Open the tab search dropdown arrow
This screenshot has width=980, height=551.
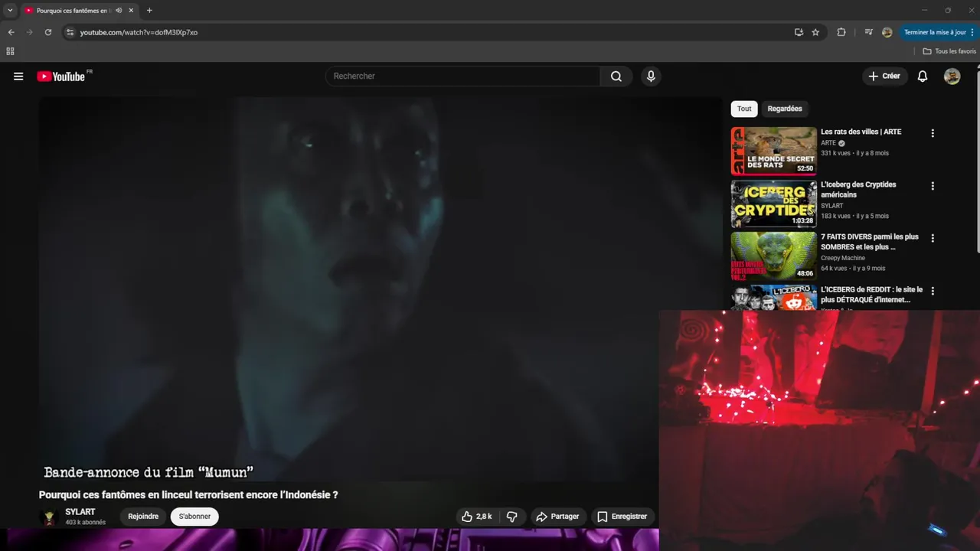coord(10,11)
